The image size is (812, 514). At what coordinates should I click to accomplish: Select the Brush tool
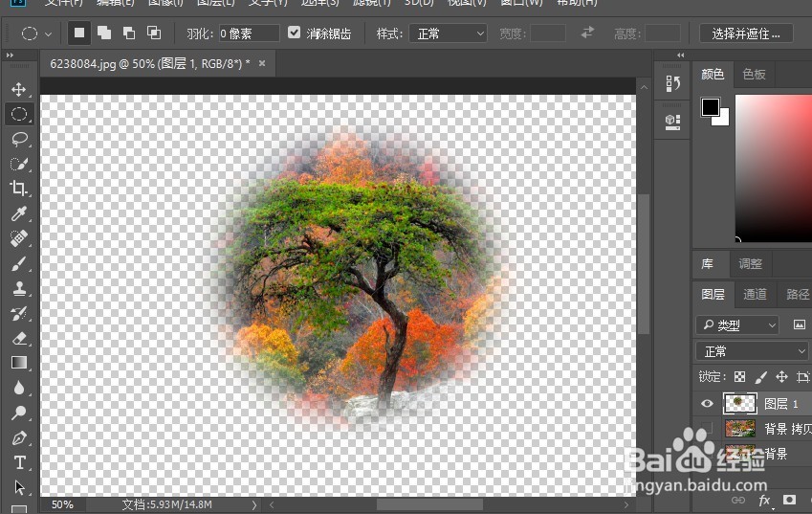pyautogui.click(x=19, y=263)
